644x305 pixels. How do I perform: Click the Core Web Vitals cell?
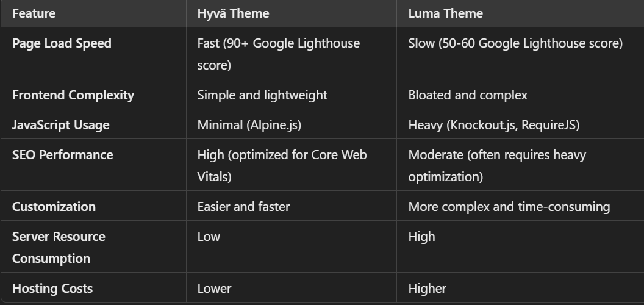(282, 165)
